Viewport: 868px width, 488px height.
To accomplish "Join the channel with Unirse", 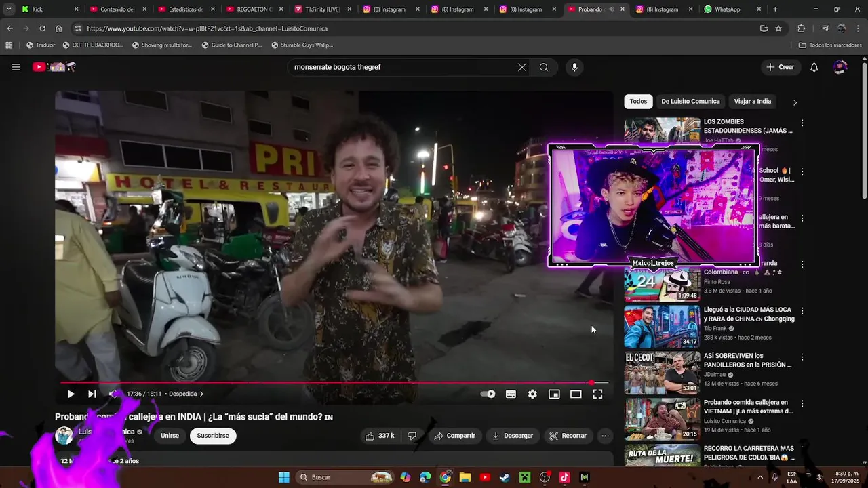I will click(170, 436).
